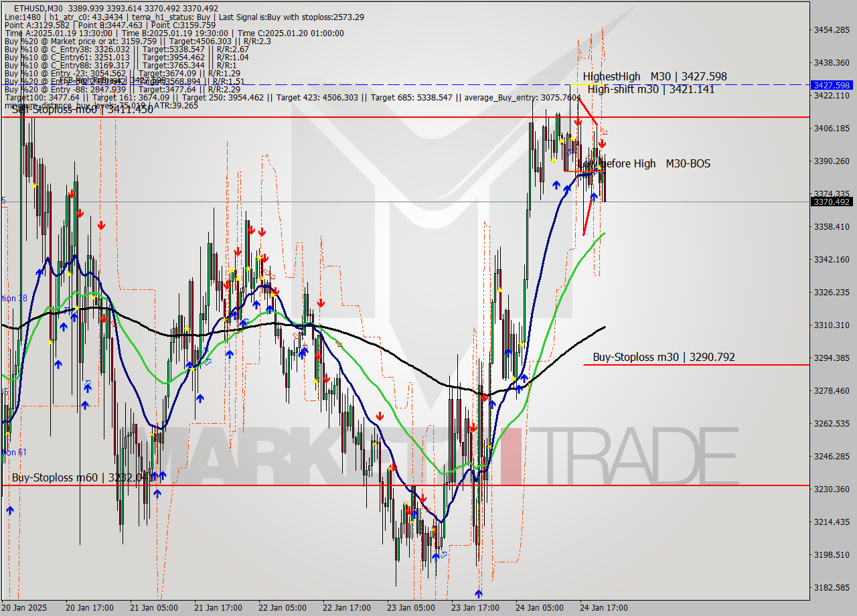Click the 'Buy-Stoploss m30 | 3290.792' label
This screenshot has width=857, height=616.
[664, 357]
